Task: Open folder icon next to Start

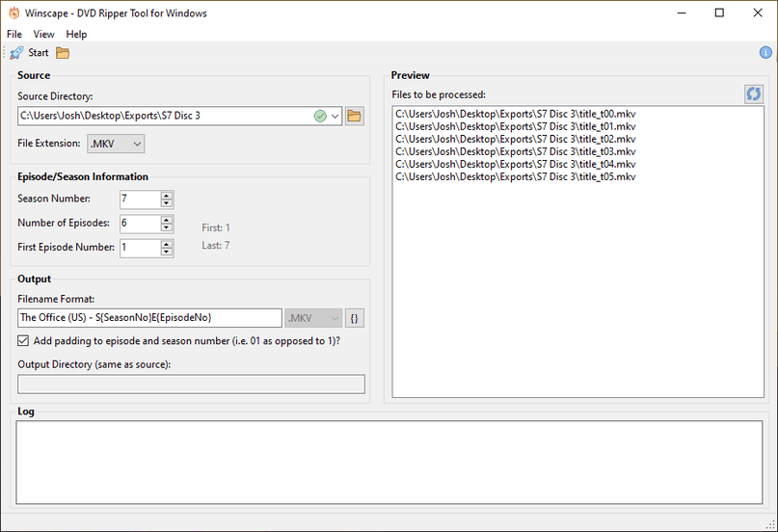Action: 63,53
